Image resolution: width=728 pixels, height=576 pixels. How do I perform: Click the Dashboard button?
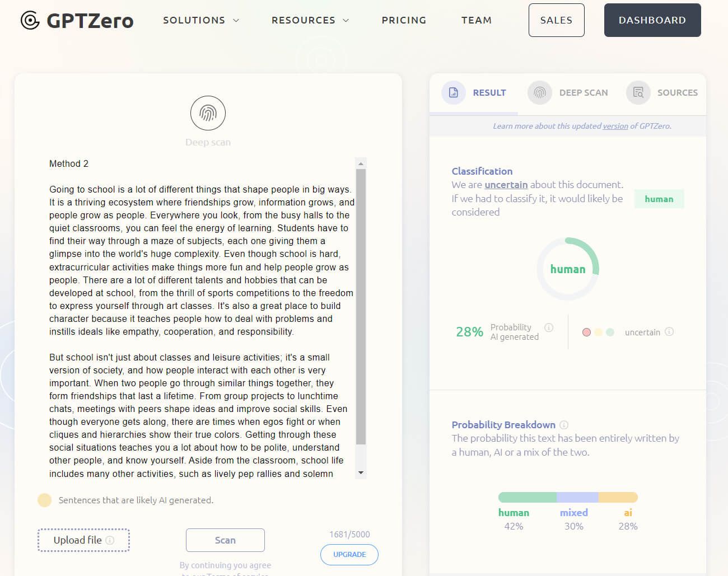coord(652,20)
